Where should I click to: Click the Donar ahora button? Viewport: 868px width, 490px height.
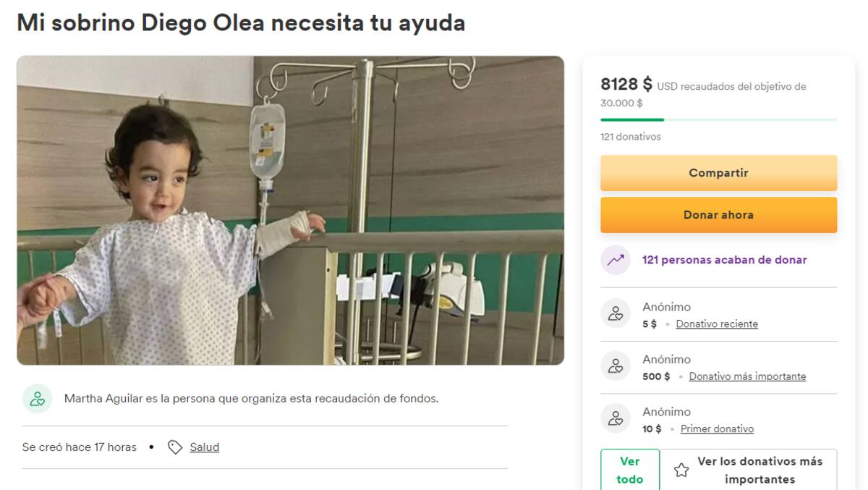718,215
